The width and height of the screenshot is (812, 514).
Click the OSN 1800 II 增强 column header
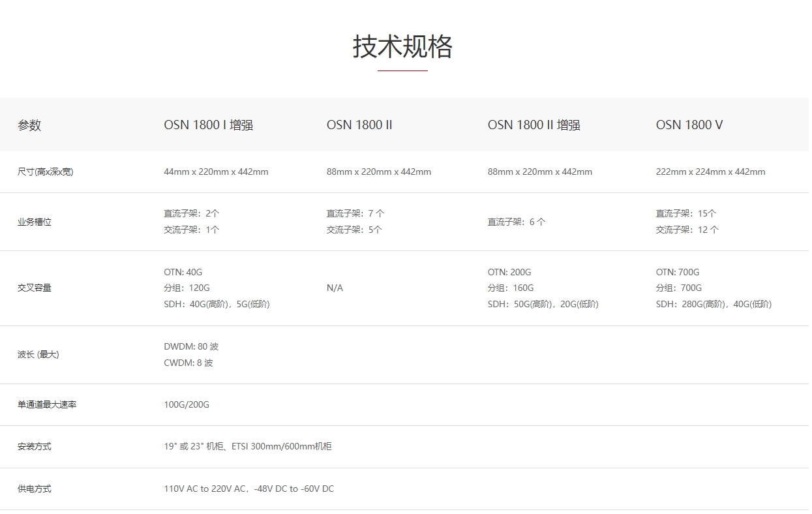point(534,125)
